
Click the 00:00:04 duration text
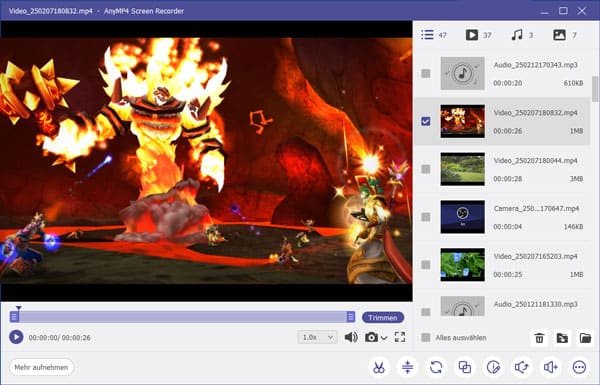[x=508, y=227]
